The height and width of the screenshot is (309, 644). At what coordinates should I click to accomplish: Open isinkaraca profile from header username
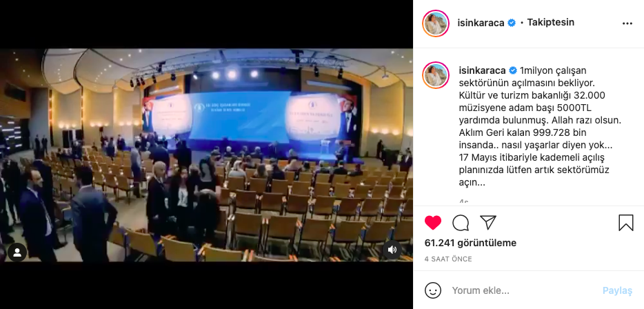click(481, 23)
